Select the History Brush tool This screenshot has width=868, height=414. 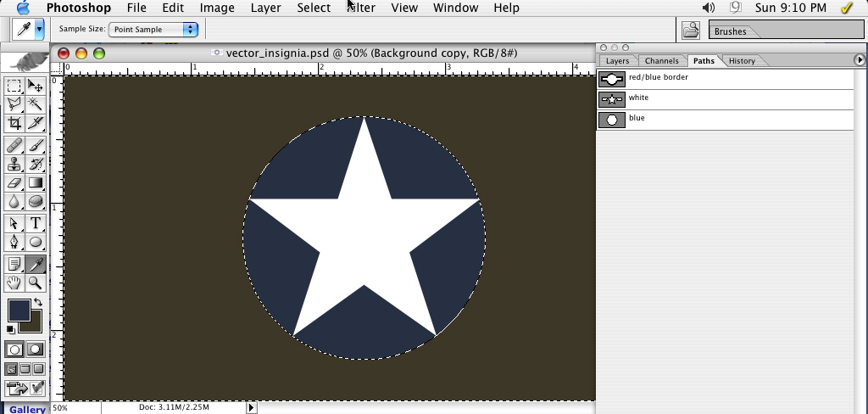click(x=36, y=164)
